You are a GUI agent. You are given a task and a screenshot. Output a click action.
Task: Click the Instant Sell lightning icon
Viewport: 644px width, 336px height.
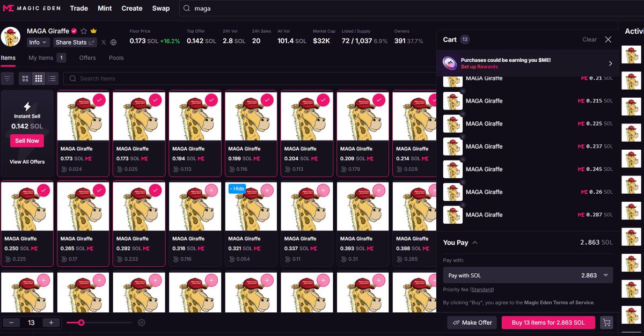pos(27,106)
